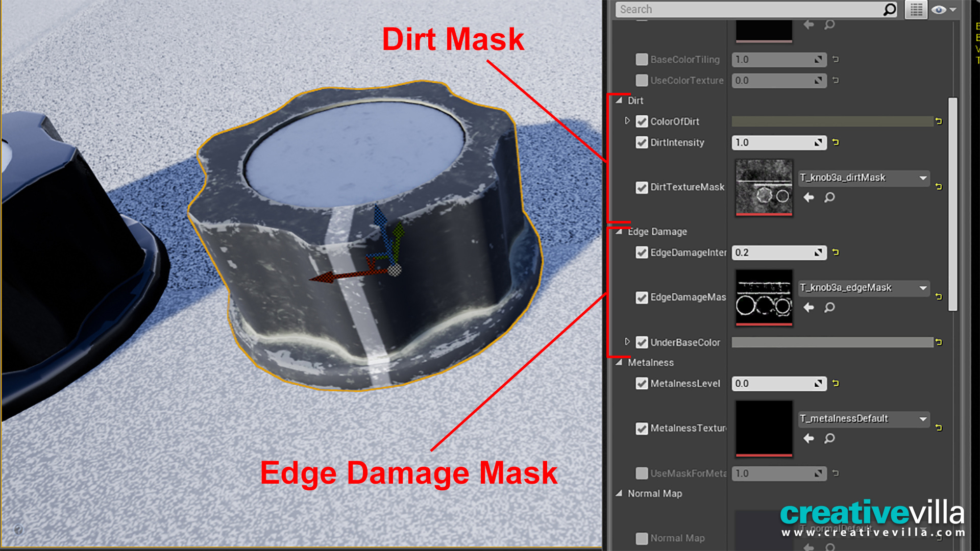The image size is (980, 551).
Task: Use selected asset arrow for EdgeDamageMask
Action: 808,308
